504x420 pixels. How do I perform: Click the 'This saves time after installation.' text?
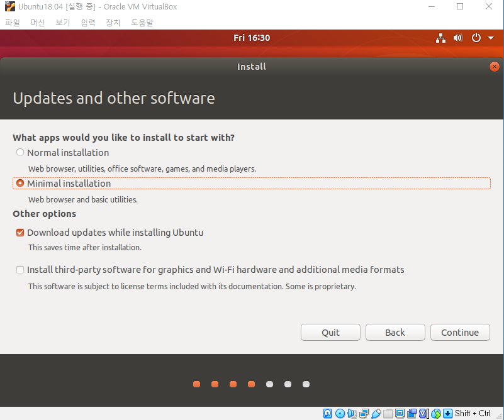click(x=85, y=248)
